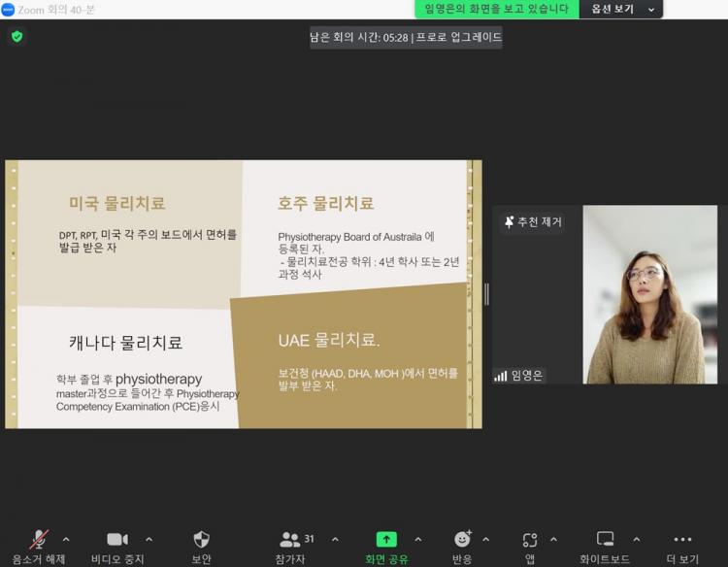Expand the arrow next to 화면 공유
The width and height of the screenshot is (728, 567).
tap(418, 540)
